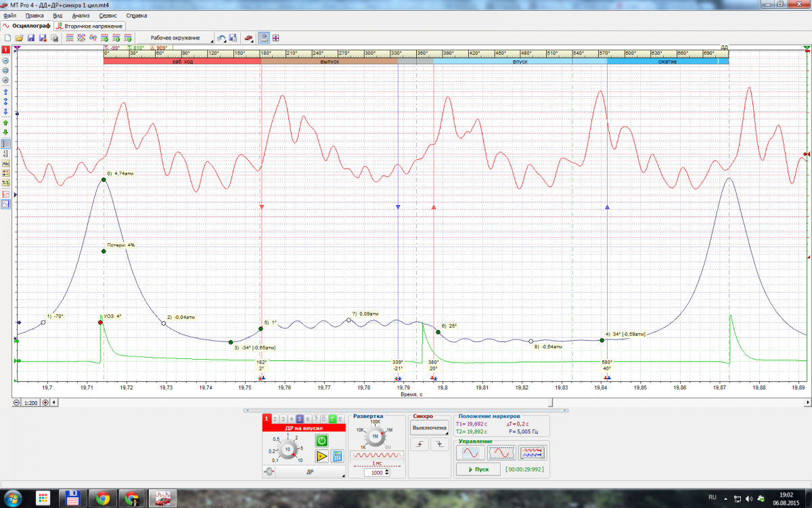Viewport: 812px width, 508px height.
Task: Open the Анализ menu
Action: pos(81,15)
